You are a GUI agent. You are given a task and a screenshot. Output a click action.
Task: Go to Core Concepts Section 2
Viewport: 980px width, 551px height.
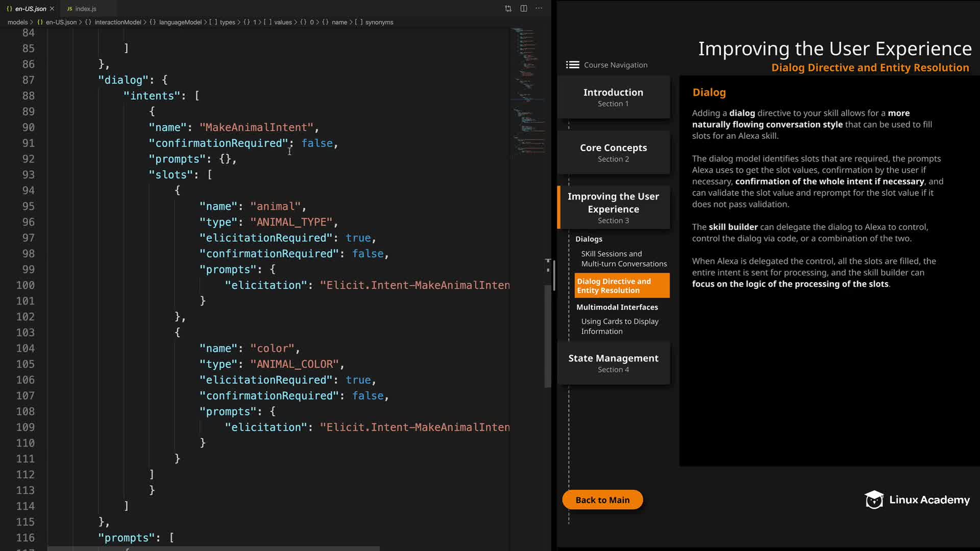coord(613,153)
